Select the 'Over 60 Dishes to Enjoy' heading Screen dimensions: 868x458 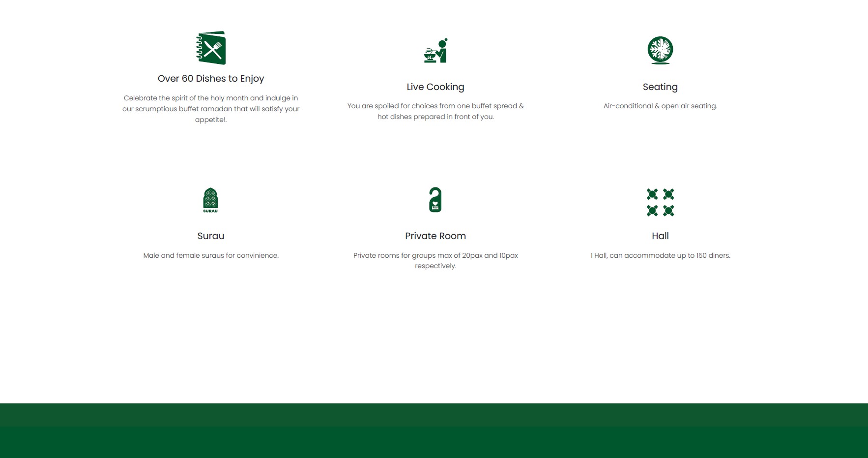pos(211,79)
